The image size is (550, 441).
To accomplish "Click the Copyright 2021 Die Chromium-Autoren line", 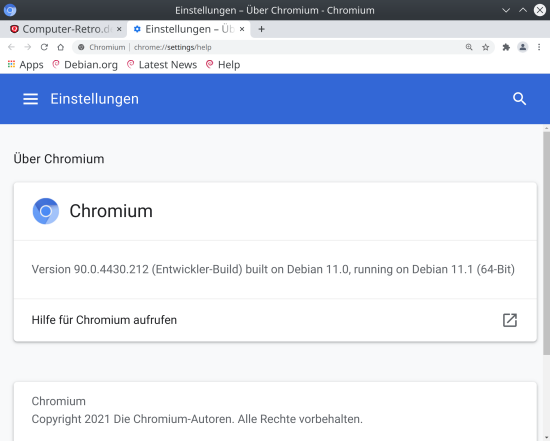I will coord(197,419).
